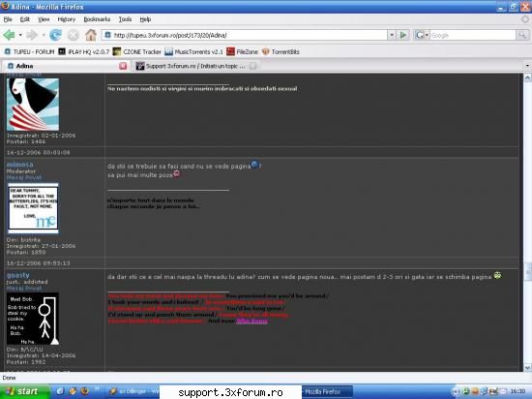
Task: Go to the Home page icon
Action: click(x=91, y=35)
